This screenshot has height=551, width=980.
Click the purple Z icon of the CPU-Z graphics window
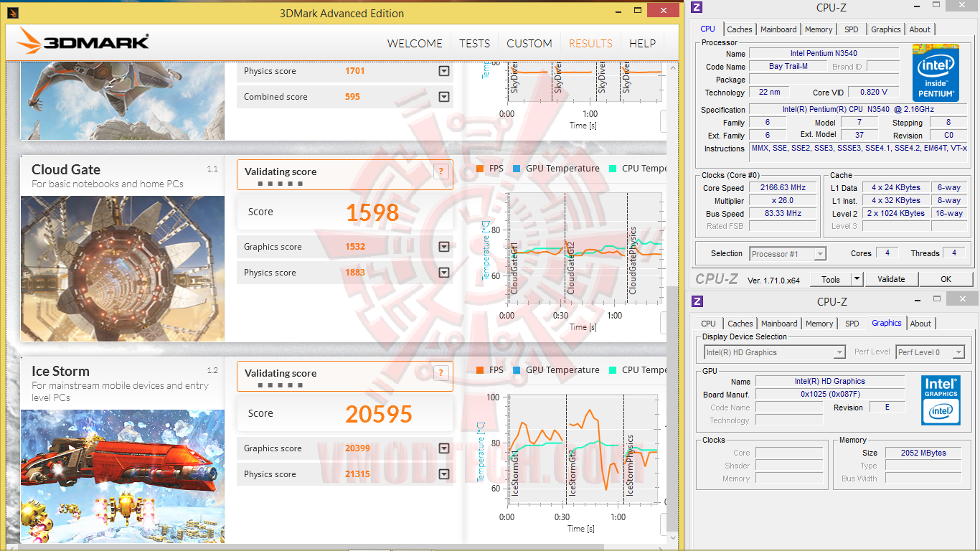tap(697, 301)
